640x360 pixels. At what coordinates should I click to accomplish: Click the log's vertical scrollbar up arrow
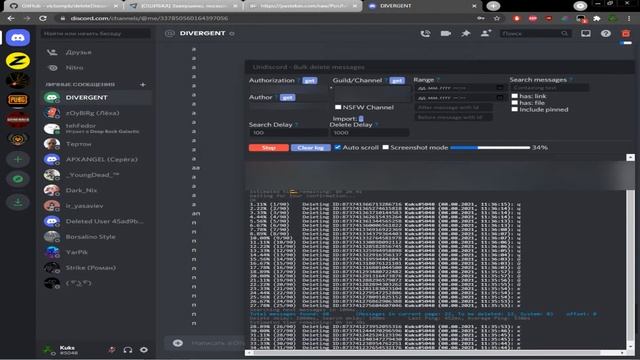[x=630, y=158]
